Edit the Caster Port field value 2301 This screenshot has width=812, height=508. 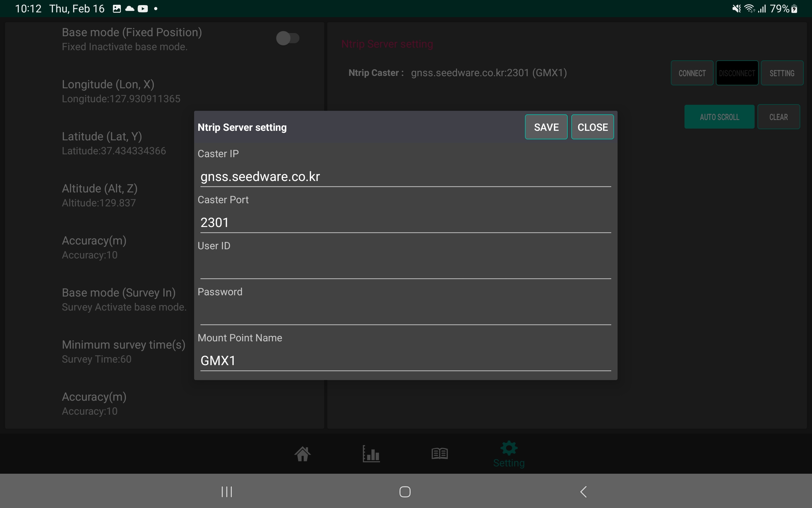pyautogui.click(x=406, y=223)
